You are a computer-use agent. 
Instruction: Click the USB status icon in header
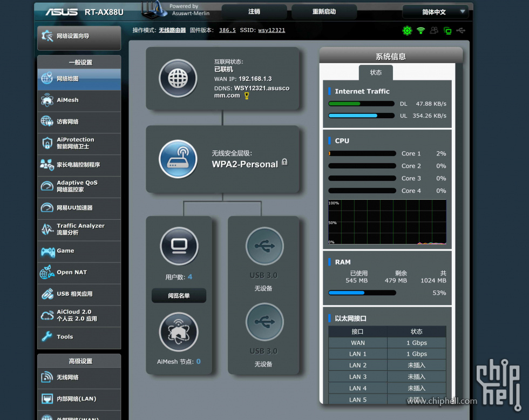(461, 31)
